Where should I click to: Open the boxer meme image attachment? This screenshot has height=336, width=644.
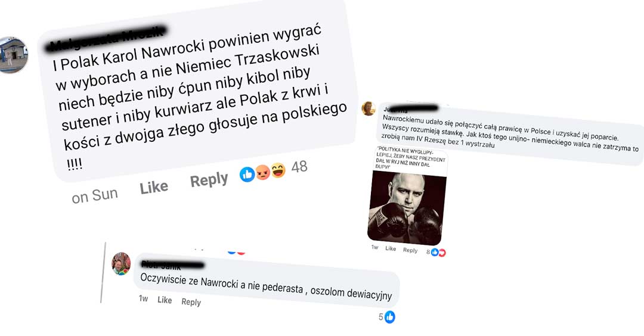407,207
